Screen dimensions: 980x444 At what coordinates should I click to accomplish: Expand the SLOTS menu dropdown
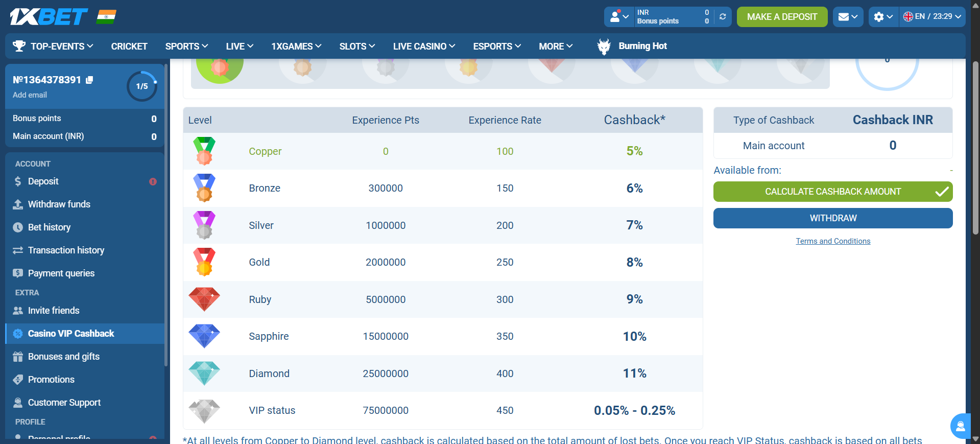(x=357, y=46)
